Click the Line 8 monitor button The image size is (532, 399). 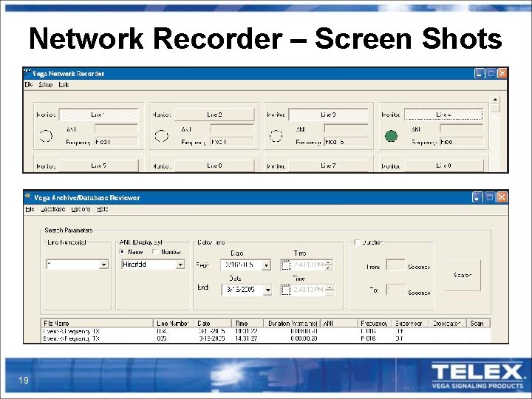[x=443, y=166]
